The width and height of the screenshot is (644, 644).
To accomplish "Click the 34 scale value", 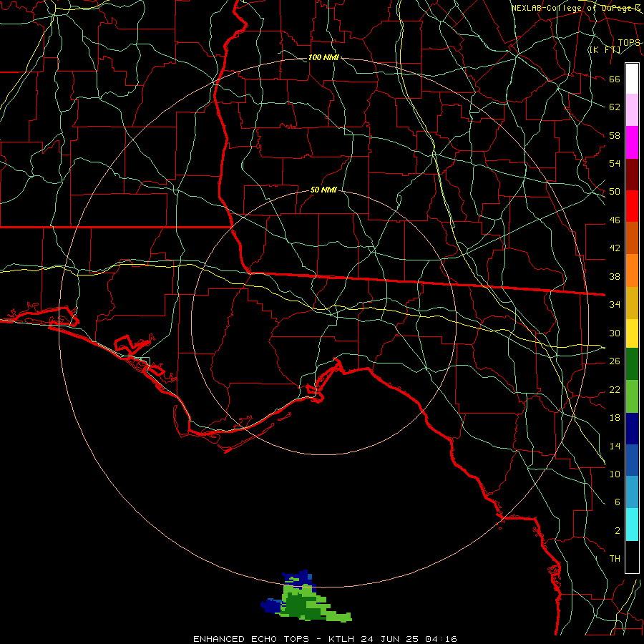I will (x=615, y=304).
